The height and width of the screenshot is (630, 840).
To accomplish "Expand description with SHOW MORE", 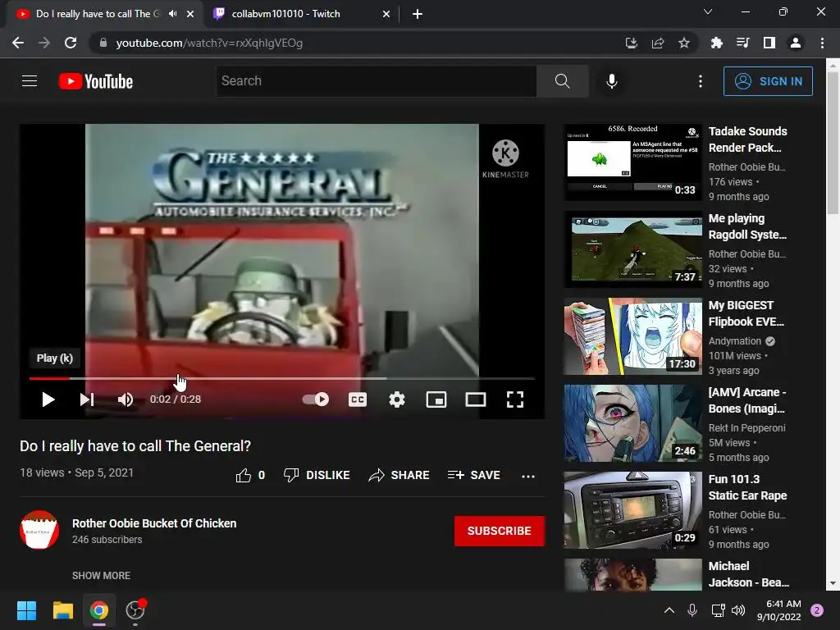I will [x=101, y=575].
